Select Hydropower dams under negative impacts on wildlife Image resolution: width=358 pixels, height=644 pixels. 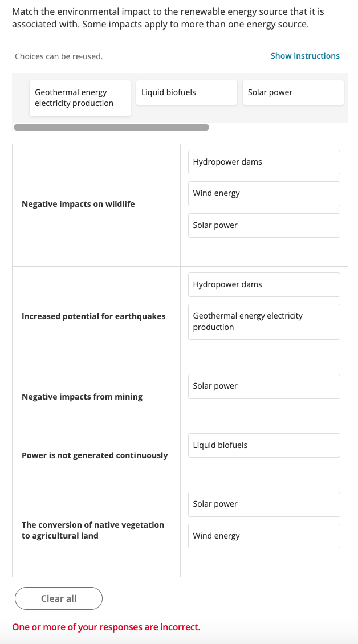pyautogui.click(x=263, y=162)
